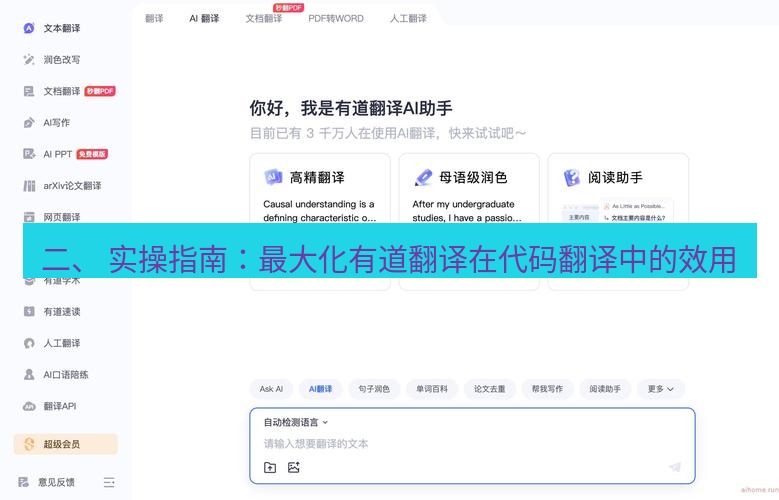The image size is (779, 500).
Task: Open the 网页翻译 sidebar icon
Action: click(x=29, y=217)
